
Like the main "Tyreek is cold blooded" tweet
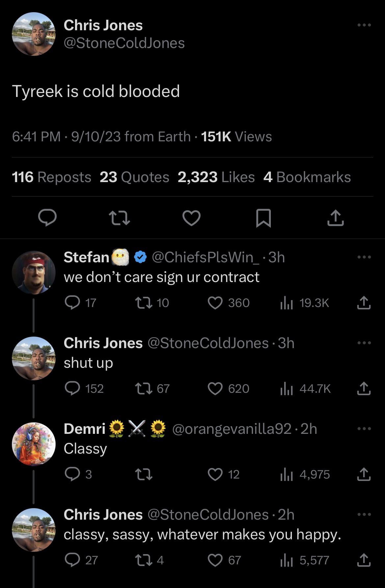pos(192,218)
